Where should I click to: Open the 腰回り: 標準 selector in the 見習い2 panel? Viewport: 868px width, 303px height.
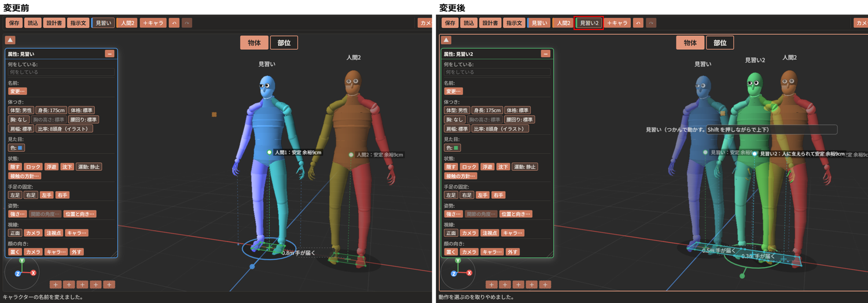coord(519,119)
